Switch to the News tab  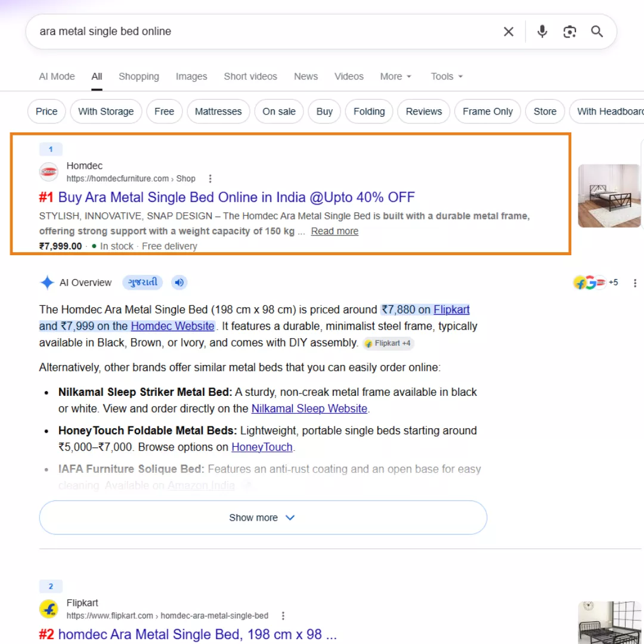pyautogui.click(x=306, y=77)
